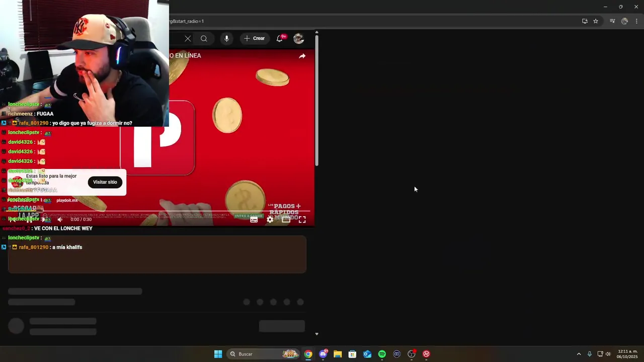Screen dimensions: 644x362
Task: Open Spotify from the taskbar
Action: [x=382, y=354]
